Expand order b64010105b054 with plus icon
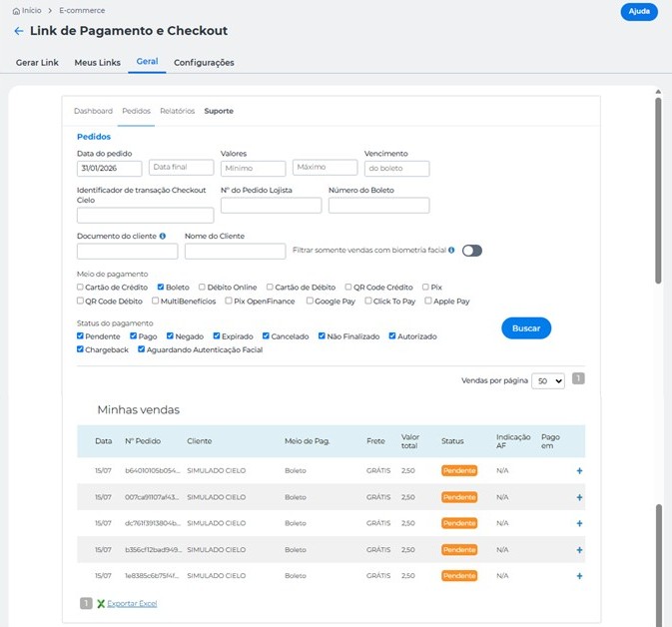Screen dimensions: 672x627 [579, 470]
